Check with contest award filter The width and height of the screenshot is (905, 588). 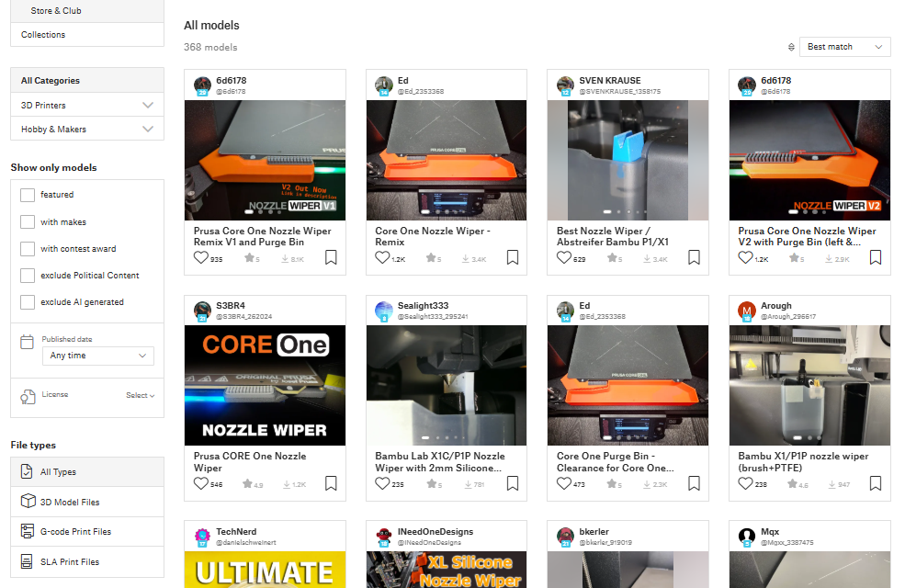click(28, 249)
